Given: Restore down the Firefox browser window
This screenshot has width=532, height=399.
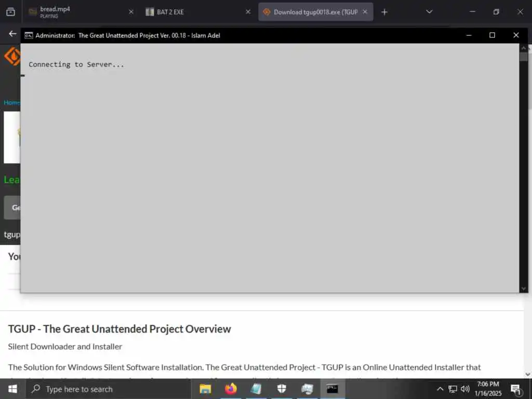Looking at the screenshot, I should coord(496,12).
